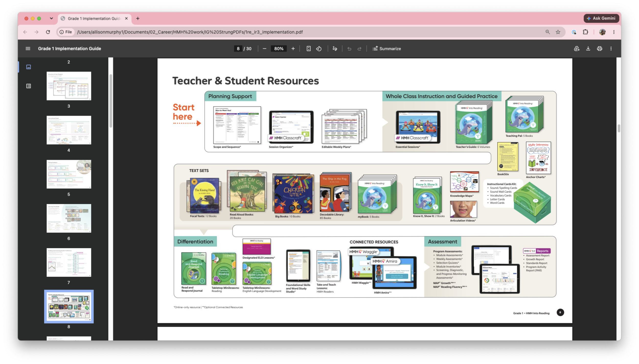Click the fit to page icon
This screenshot has width=639, height=364.
pos(309,49)
